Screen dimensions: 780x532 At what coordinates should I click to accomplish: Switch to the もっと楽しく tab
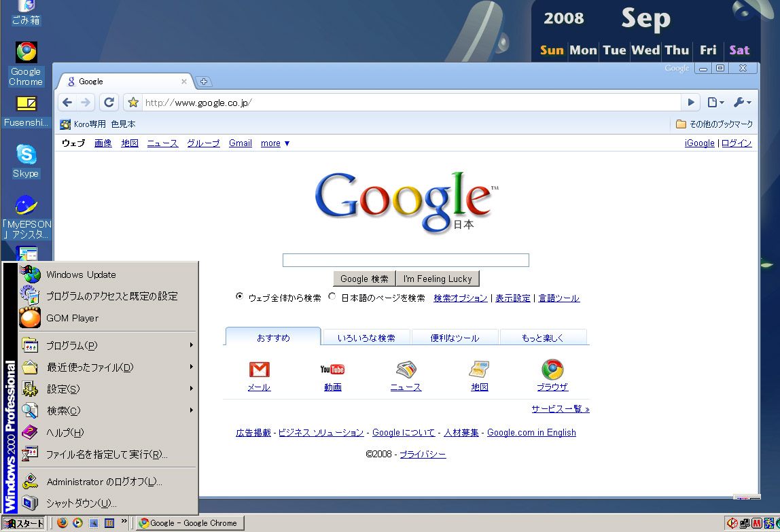543,338
